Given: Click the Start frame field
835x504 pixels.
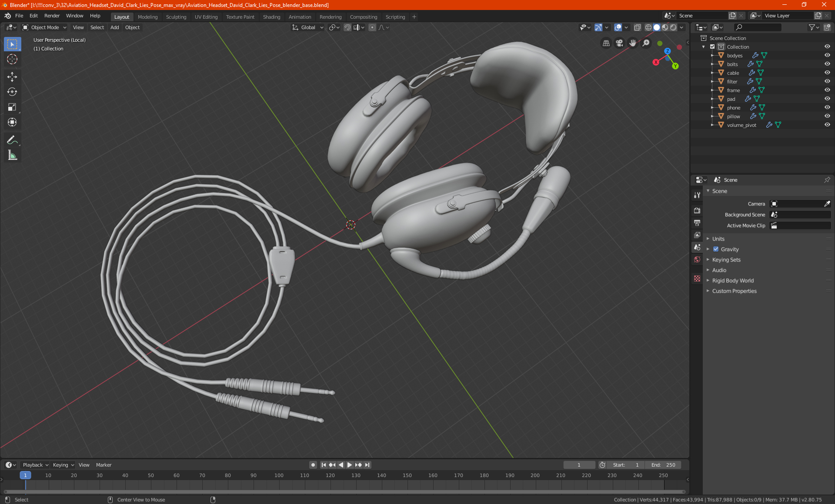Looking at the screenshot, I should 626,465.
